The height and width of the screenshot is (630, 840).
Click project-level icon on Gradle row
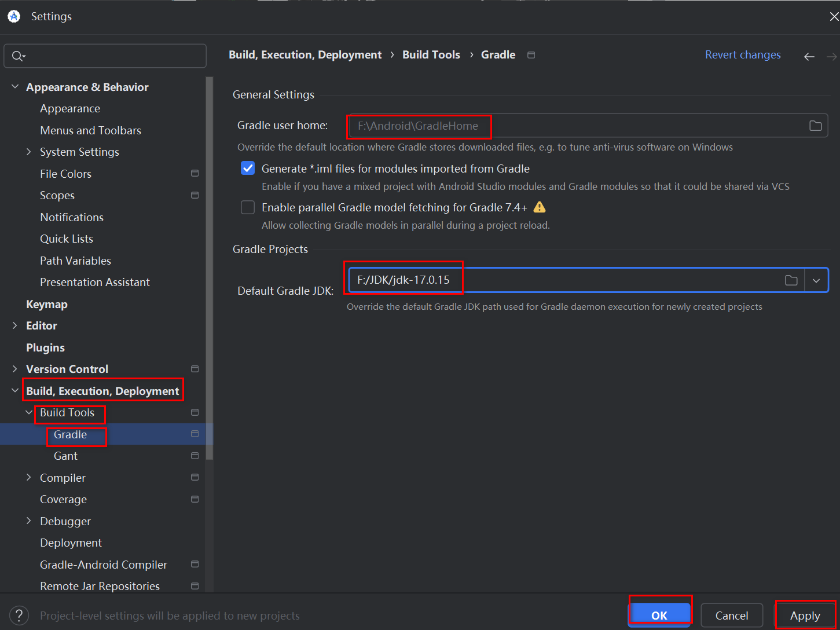[x=195, y=434]
